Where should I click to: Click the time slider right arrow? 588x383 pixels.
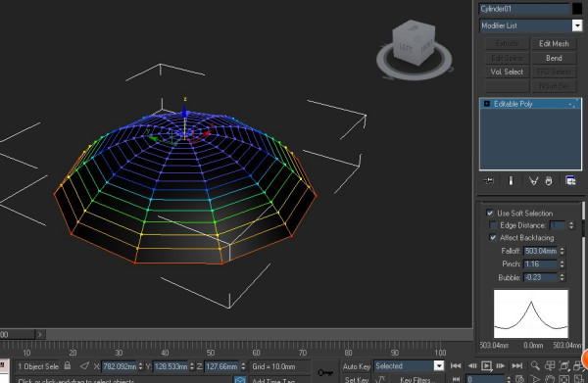[x=40, y=334]
